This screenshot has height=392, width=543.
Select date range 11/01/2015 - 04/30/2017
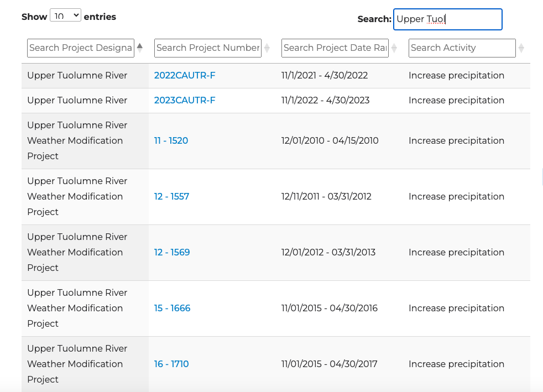(x=330, y=364)
